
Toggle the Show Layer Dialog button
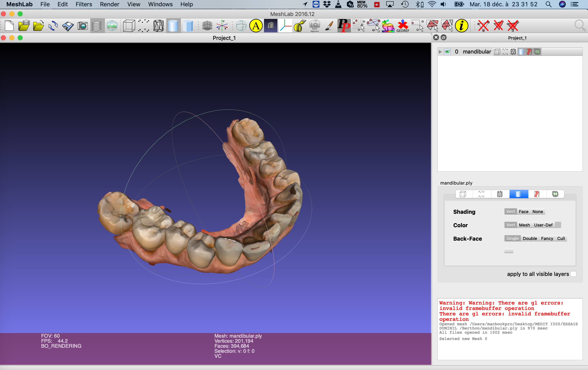coord(97,26)
